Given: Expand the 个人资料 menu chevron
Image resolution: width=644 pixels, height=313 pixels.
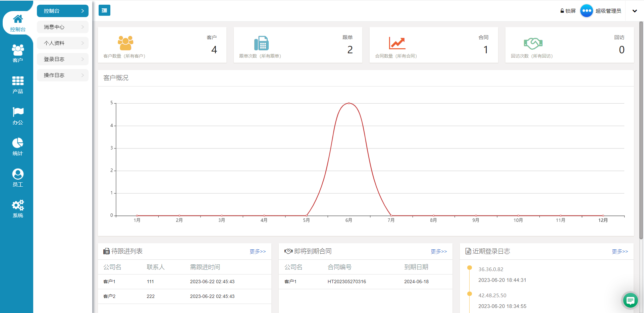Looking at the screenshot, I should (x=83, y=43).
